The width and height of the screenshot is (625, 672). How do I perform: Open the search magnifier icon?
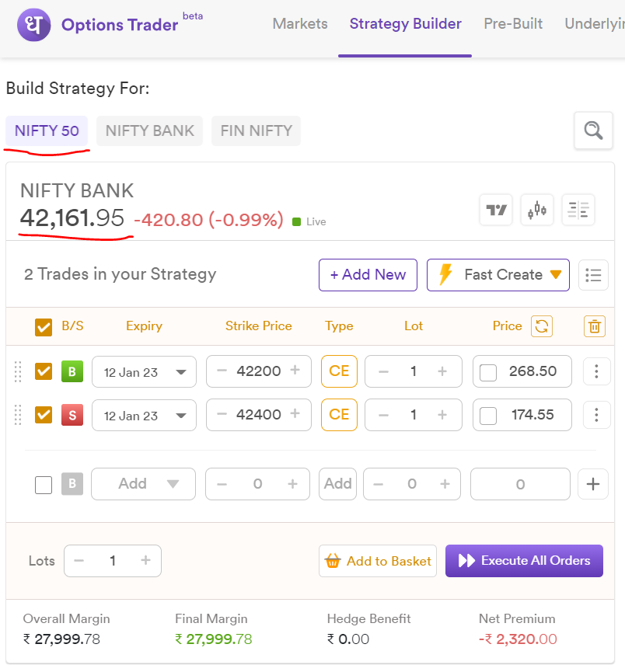pos(593,131)
